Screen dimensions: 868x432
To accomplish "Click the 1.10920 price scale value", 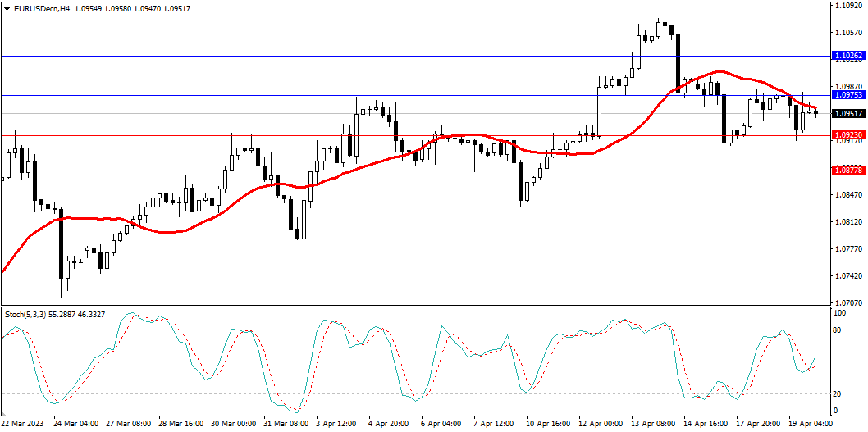I will [x=848, y=6].
